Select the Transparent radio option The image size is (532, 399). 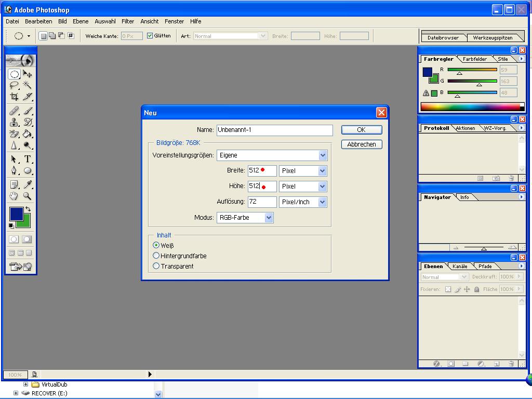[156, 266]
